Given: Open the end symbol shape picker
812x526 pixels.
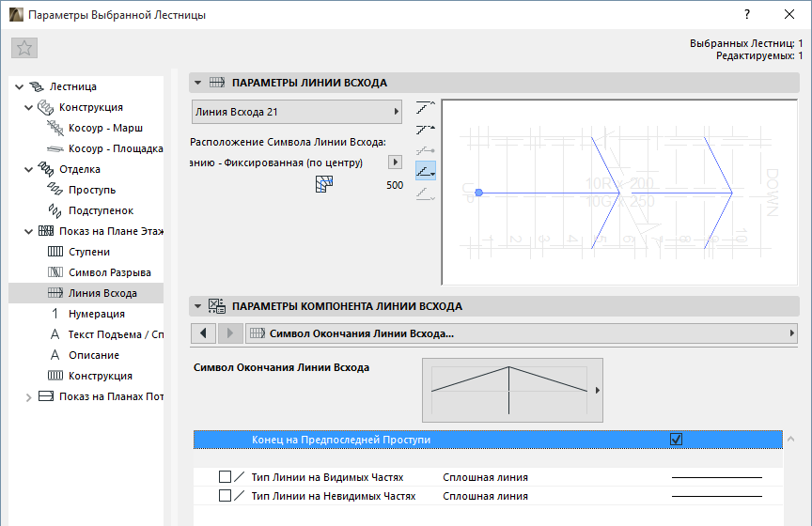Looking at the screenshot, I should pos(513,391).
